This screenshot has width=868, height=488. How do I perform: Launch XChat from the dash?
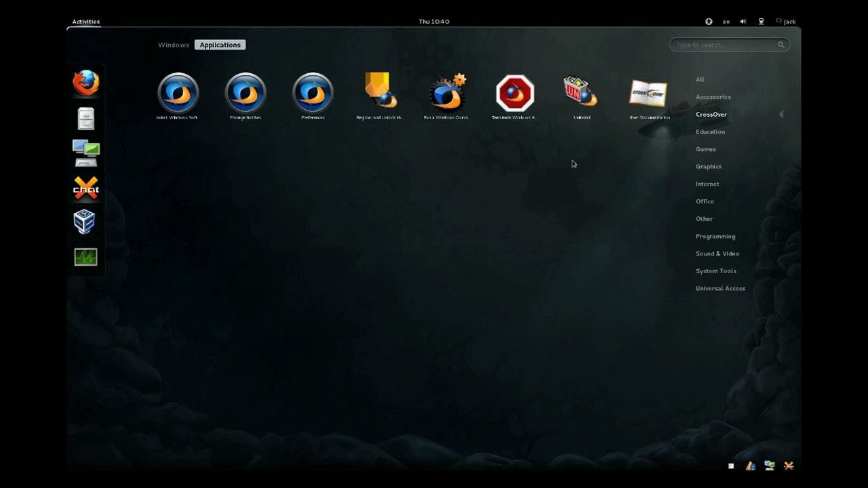pos(86,188)
